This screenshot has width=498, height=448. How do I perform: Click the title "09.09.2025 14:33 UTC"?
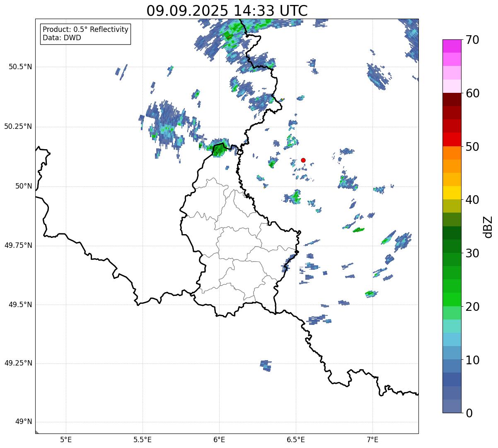click(227, 11)
